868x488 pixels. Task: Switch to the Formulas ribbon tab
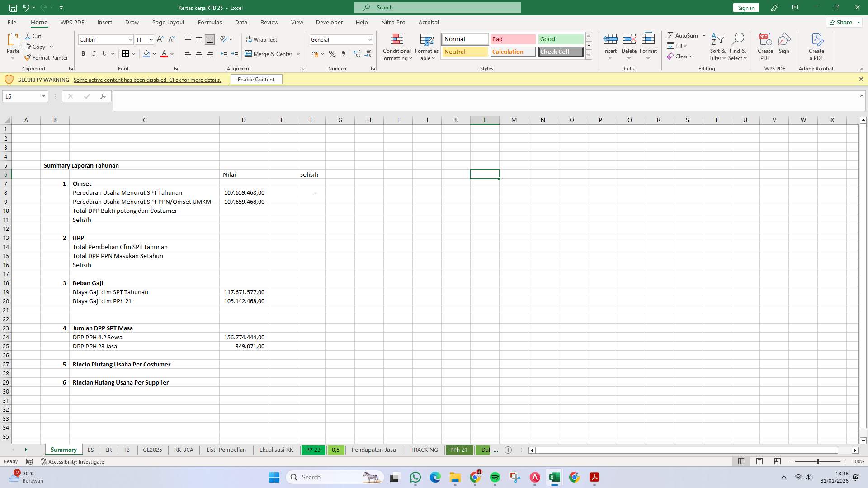210,22
